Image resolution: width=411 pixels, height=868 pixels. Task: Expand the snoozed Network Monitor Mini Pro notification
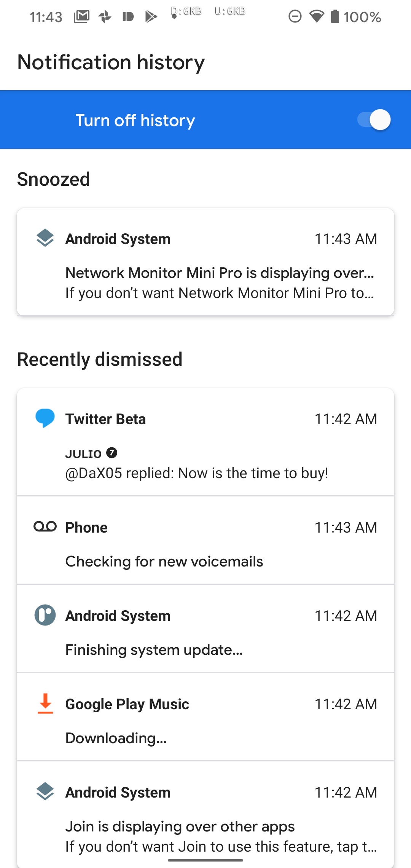click(205, 263)
